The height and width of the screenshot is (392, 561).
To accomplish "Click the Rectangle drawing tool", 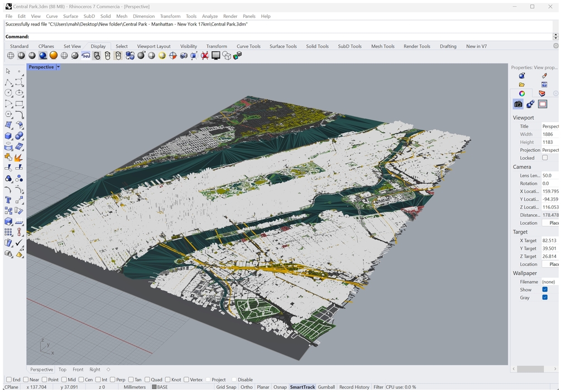I will click(x=19, y=104).
